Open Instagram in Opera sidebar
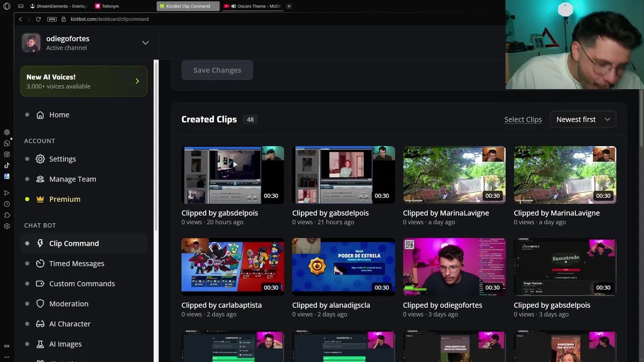This screenshot has width=644, height=362. point(7,154)
